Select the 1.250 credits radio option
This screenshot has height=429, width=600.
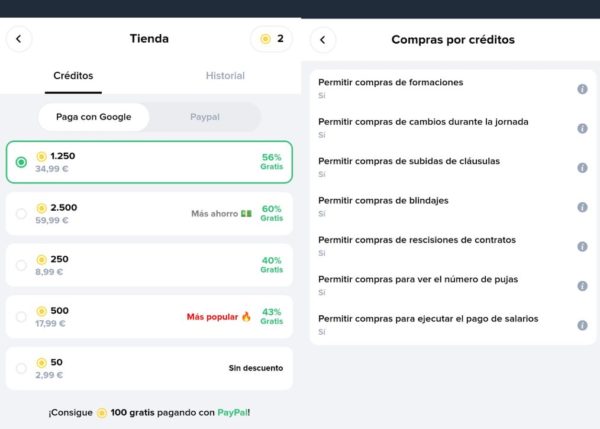click(x=22, y=162)
